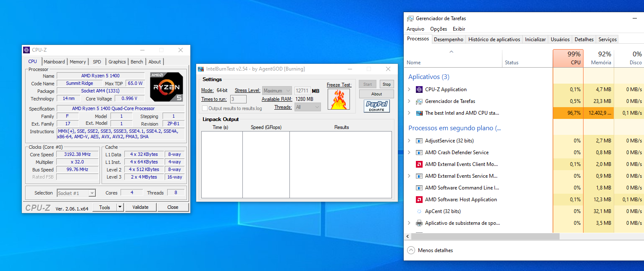Sort processes by the Status column header
The image size is (644, 271).
(528, 58)
